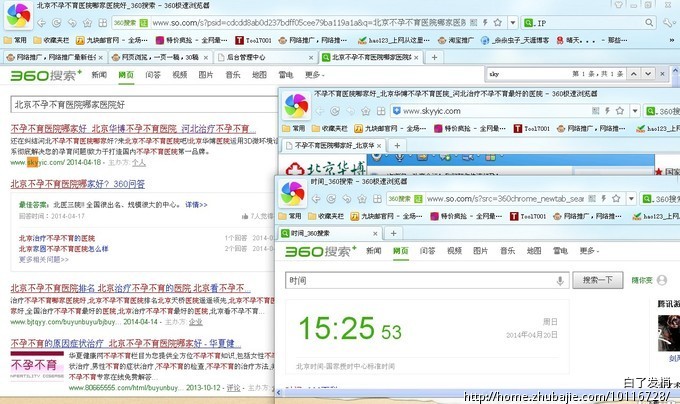Click the user avatar icon beside 搜索一下

point(662,280)
